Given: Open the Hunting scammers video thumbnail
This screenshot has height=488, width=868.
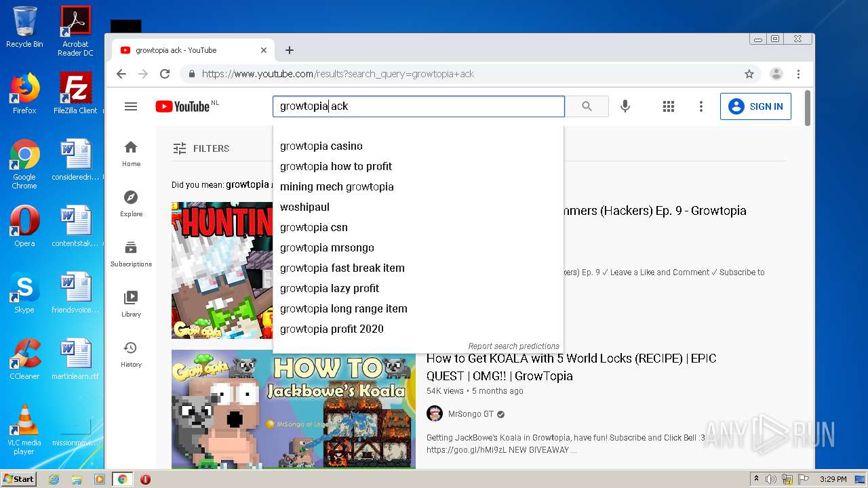Looking at the screenshot, I should [222, 270].
